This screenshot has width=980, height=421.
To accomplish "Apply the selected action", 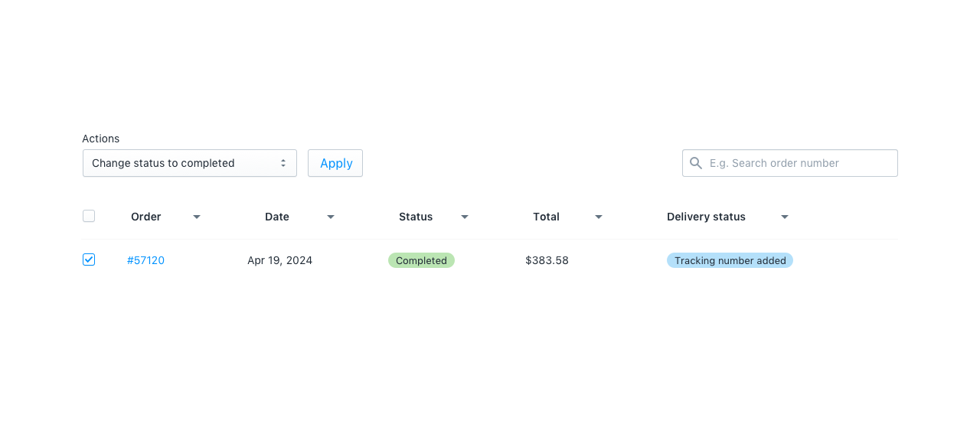I will pos(335,163).
